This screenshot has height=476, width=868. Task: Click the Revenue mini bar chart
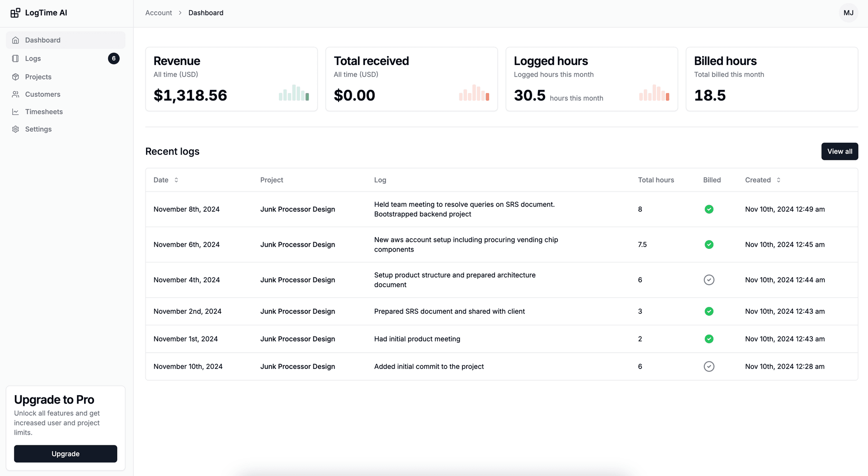coord(294,93)
